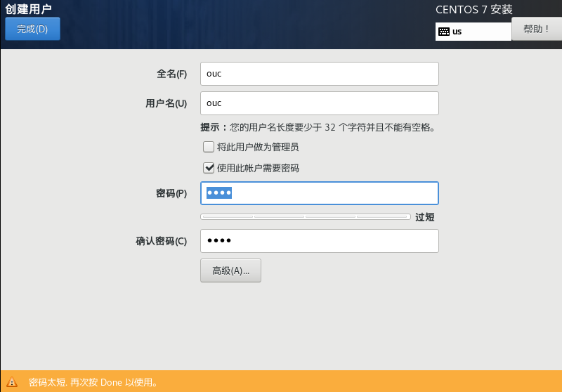Click the 确认密码(C) label
The image size is (562, 392).
point(162,241)
